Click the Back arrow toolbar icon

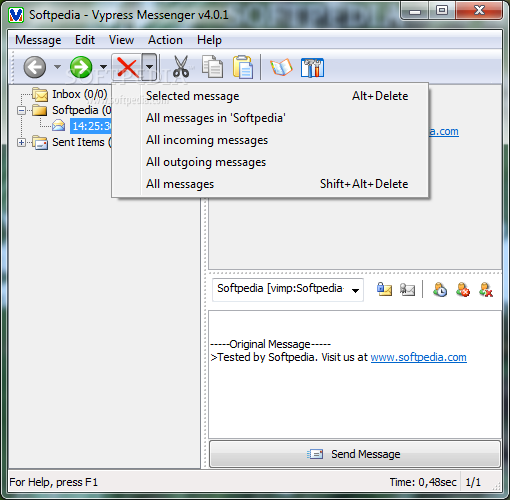35,67
